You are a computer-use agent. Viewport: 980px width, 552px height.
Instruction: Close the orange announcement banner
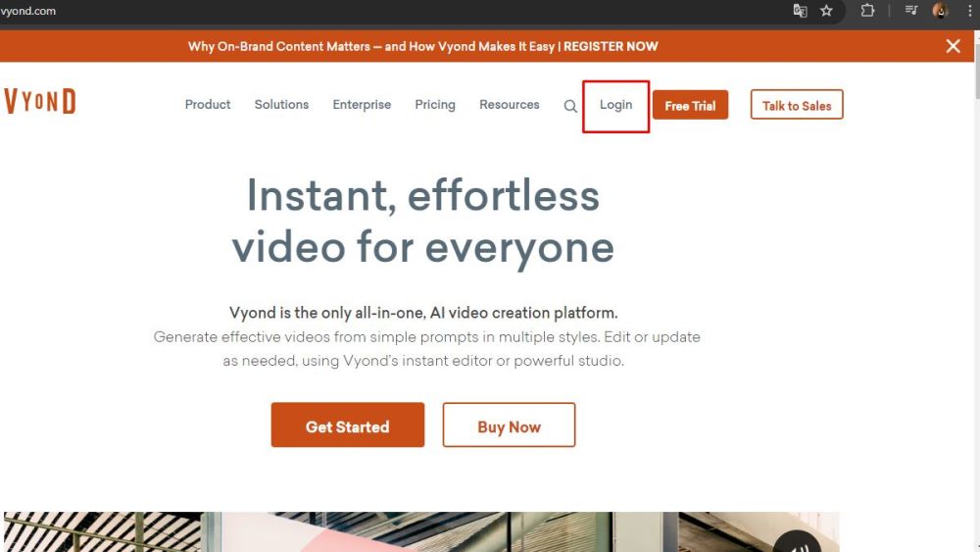point(953,46)
